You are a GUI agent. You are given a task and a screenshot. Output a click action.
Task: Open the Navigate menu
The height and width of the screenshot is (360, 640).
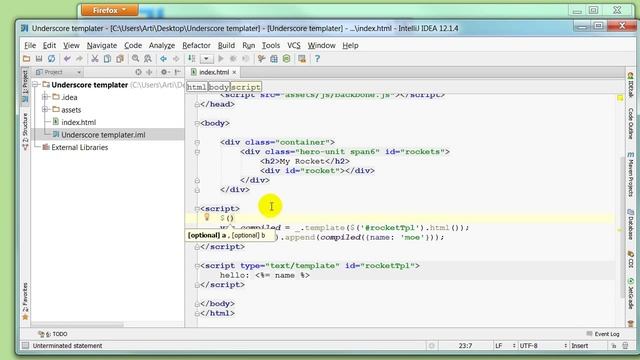102,45
